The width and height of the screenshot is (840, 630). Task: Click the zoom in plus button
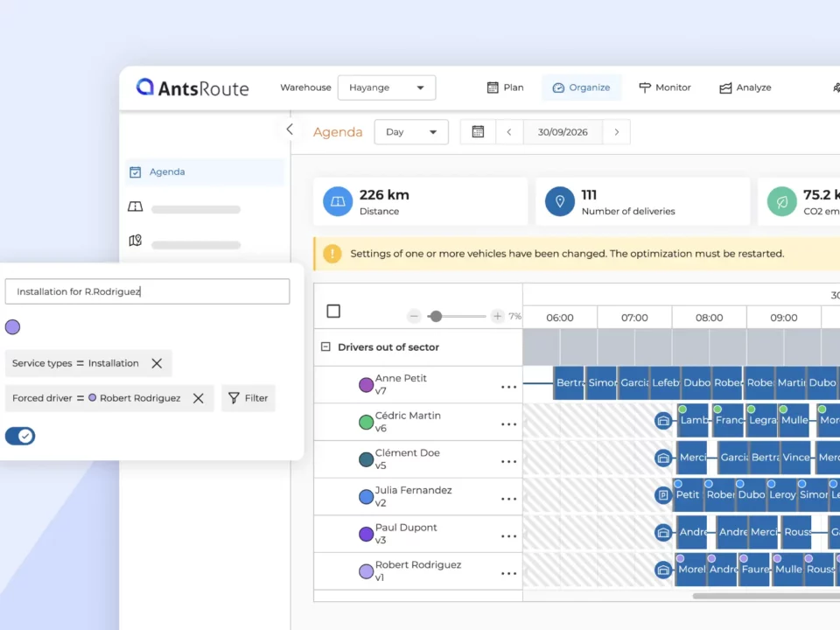pos(497,317)
